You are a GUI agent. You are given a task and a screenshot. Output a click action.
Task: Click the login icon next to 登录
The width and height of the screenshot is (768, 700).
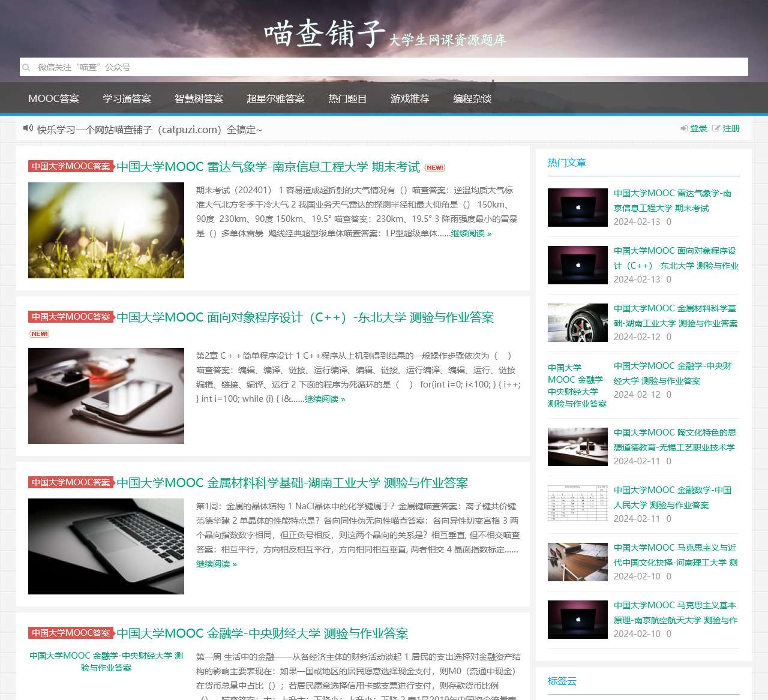pos(684,128)
